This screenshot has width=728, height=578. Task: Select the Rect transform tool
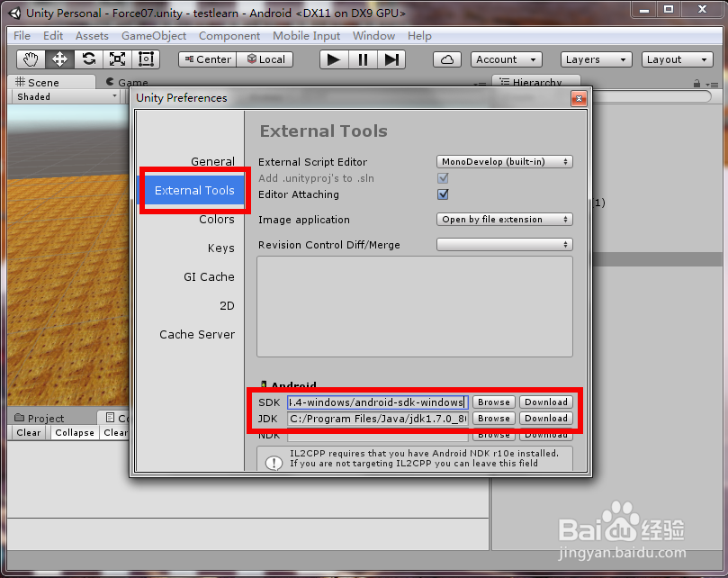(x=146, y=59)
